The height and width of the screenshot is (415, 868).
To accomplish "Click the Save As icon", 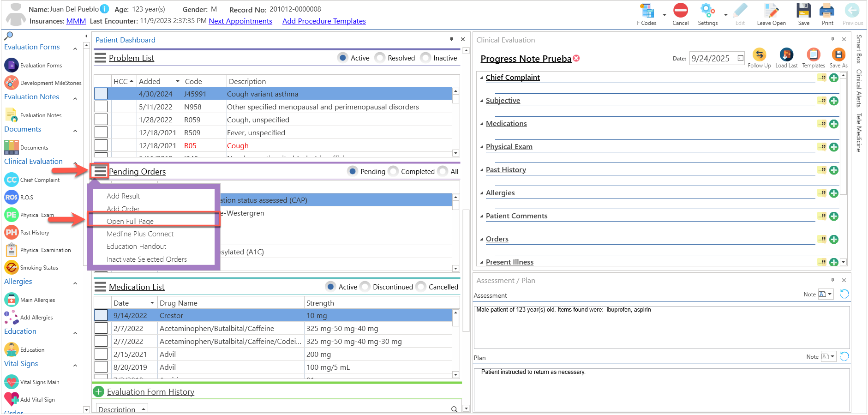I will pos(838,54).
